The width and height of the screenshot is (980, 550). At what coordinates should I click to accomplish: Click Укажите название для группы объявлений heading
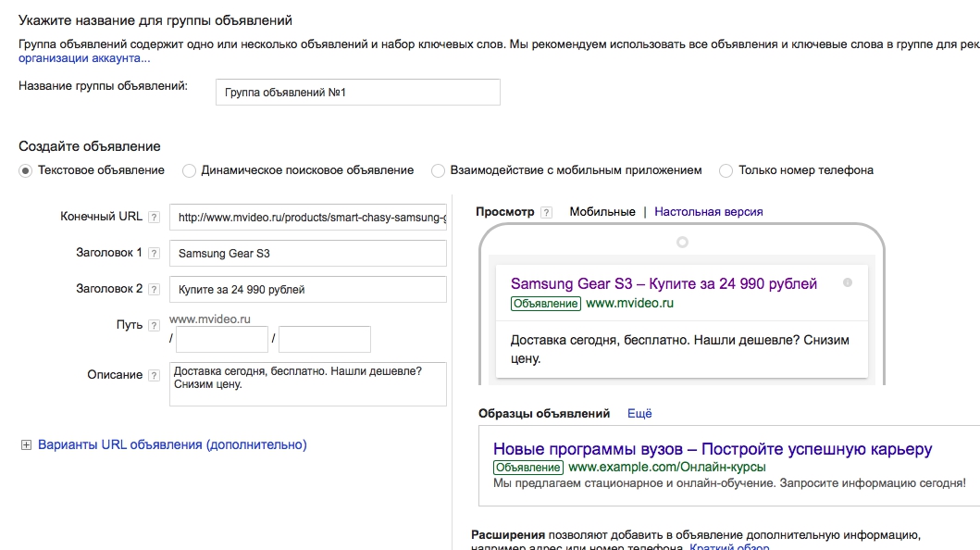click(x=155, y=20)
